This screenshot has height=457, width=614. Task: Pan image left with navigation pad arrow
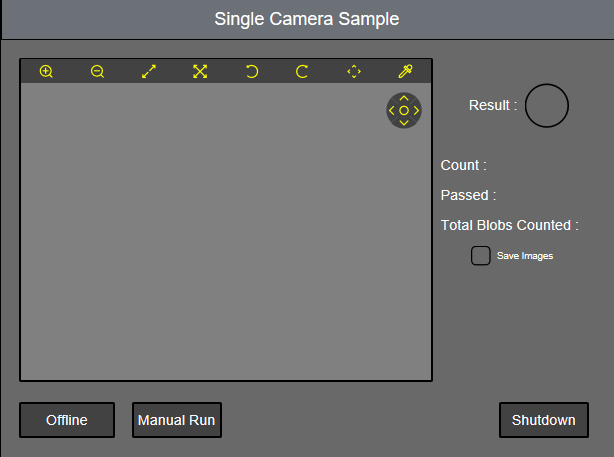coord(392,110)
